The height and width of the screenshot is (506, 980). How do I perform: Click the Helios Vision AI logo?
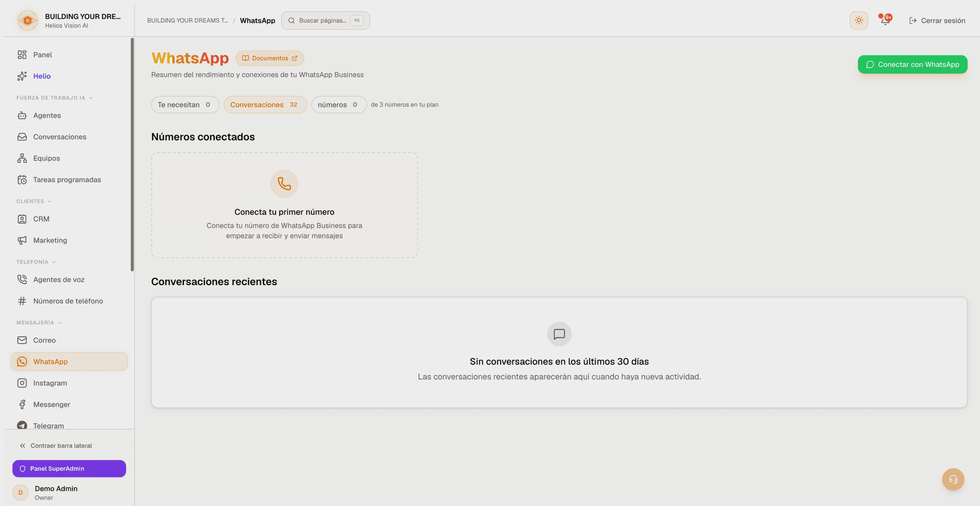[28, 20]
